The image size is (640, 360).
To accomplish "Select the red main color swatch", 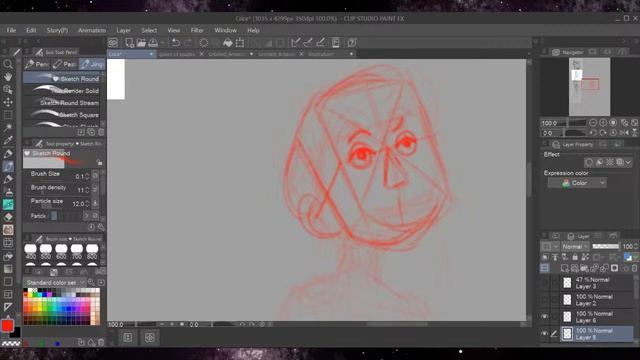I will click(7, 325).
